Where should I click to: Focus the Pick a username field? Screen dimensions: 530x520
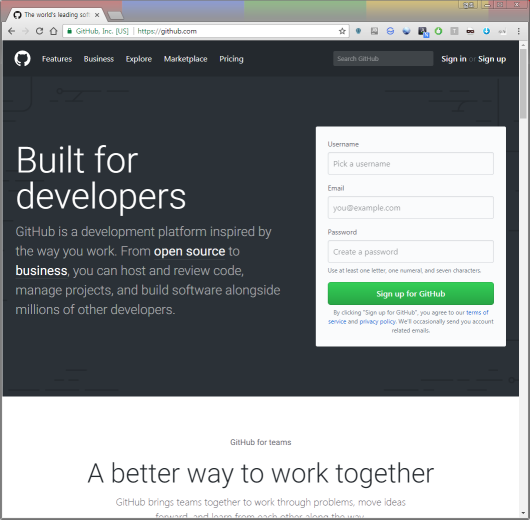[410, 164]
